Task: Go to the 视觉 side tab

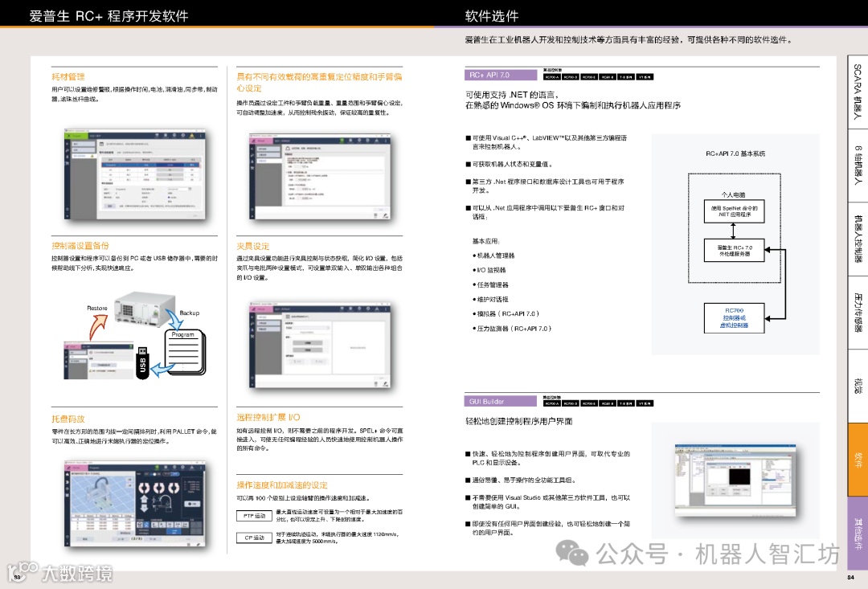Action: click(x=858, y=386)
